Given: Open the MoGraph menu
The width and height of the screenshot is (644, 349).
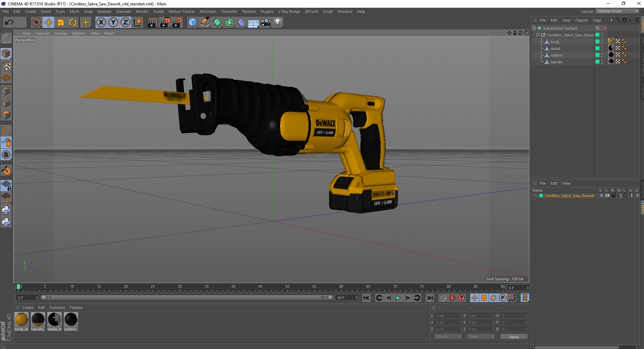Looking at the screenshot, I should [x=208, y=11].
